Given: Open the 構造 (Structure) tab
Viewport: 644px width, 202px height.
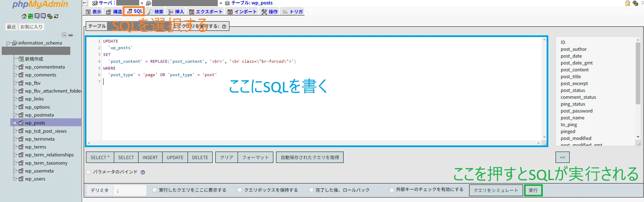Looking at the screenshot, I should (x=114, y=12).
